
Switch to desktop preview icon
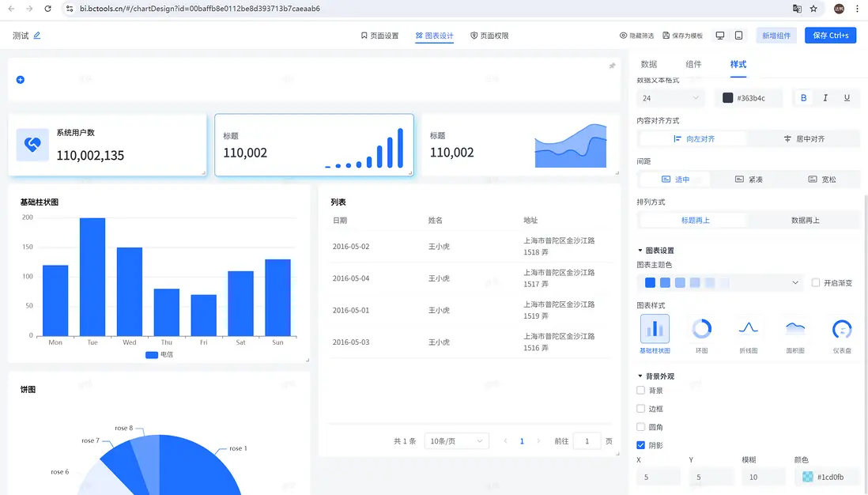[x=719, y=36]
